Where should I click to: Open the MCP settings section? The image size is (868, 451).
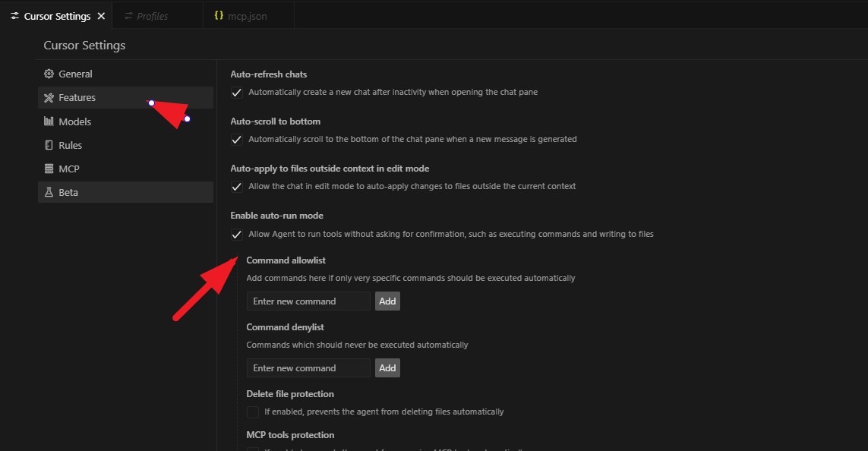(x=125, y=169)
